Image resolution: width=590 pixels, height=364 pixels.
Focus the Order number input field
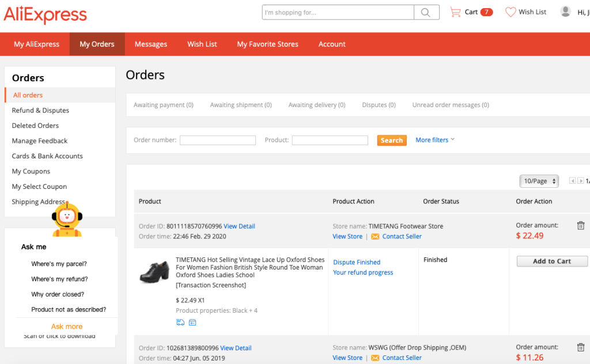tap(218, 141)
